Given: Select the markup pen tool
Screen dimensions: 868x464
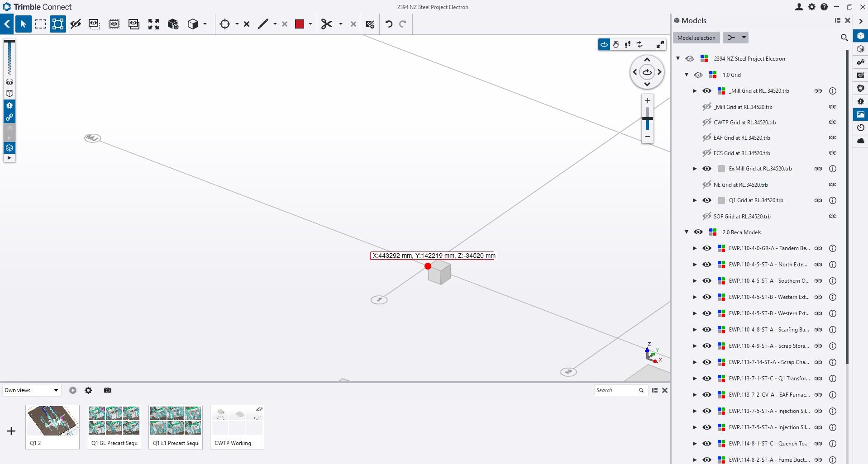Looking at the screenshot, I should coord(262,24).
